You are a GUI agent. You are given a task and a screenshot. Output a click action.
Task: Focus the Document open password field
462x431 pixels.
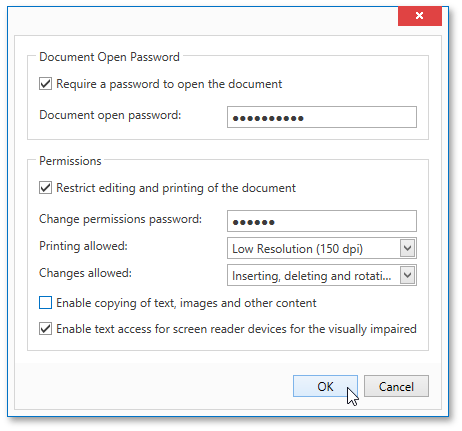(322, 117)
